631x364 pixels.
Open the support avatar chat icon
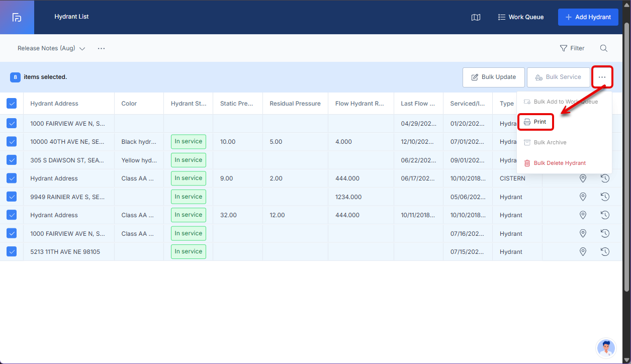point(606,348)
